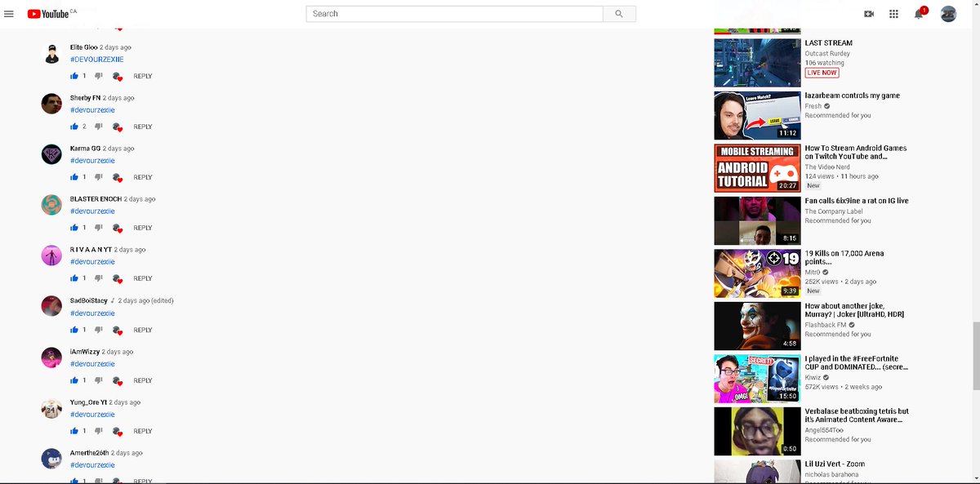This screenshot has width=980, height=484.
Task: Like SadBoiStacy's comment
Action: coord(74,330)
